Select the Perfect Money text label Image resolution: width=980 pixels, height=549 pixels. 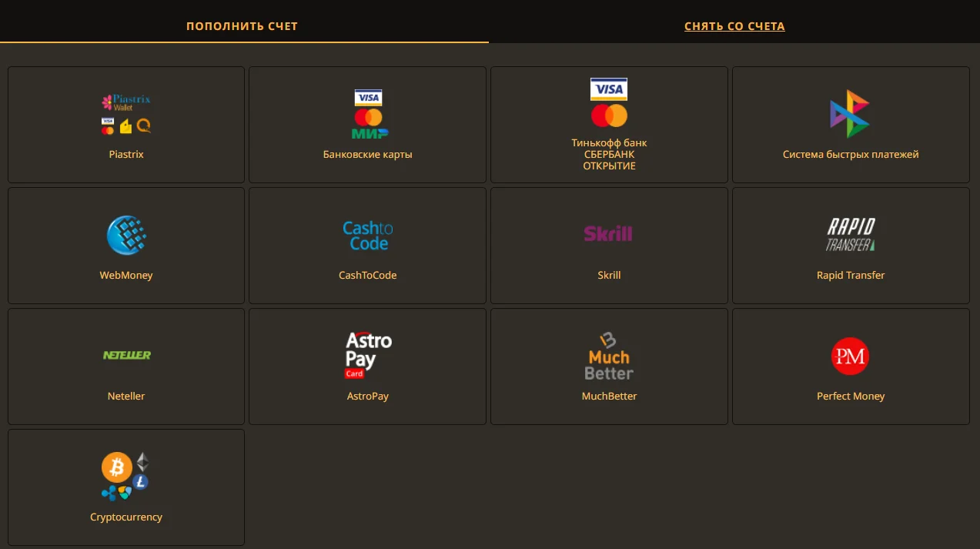pyautogui.click(x=851, y=396)
